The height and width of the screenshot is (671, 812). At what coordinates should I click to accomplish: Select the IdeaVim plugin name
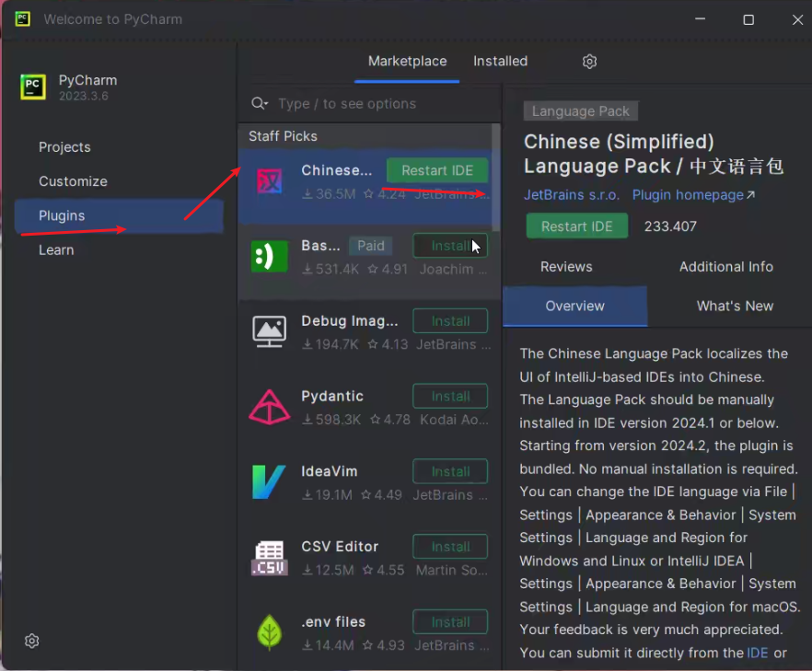point(330,471)
